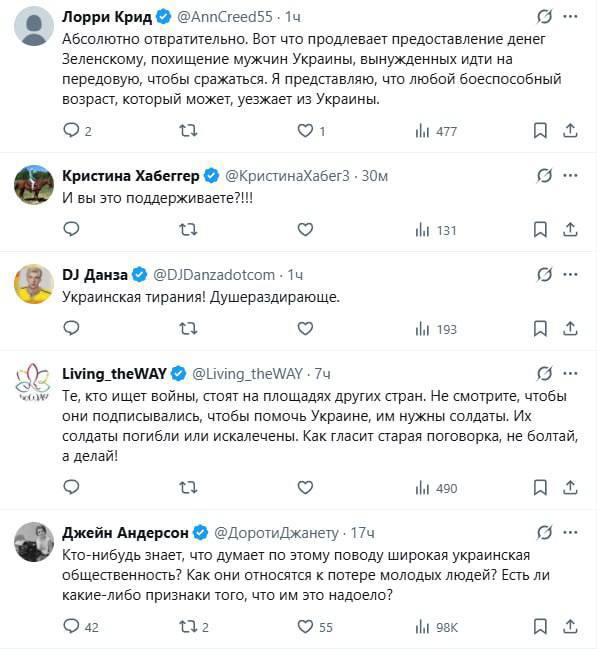Retweet Кристина Хабеггер's post
This screenshot has height=649, width=597.
point(188,230)
